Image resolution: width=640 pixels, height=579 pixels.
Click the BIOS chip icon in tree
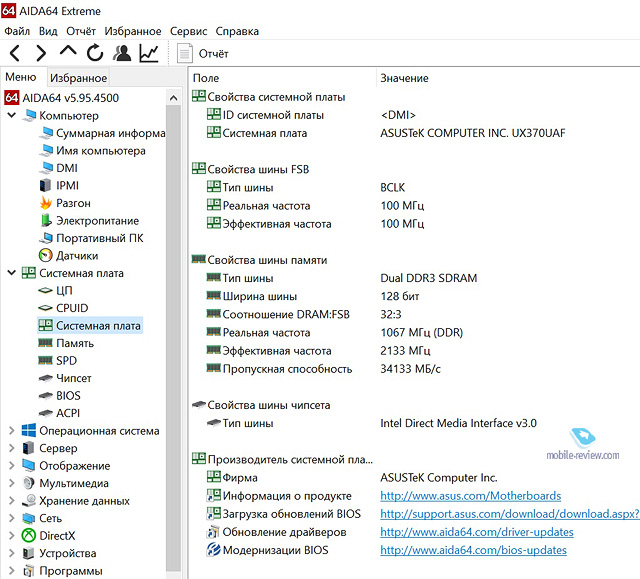tap(45, 395)
